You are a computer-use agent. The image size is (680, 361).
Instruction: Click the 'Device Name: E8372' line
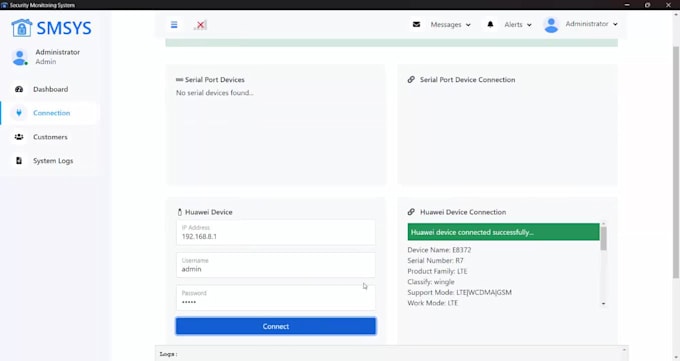tap(439, 250)
